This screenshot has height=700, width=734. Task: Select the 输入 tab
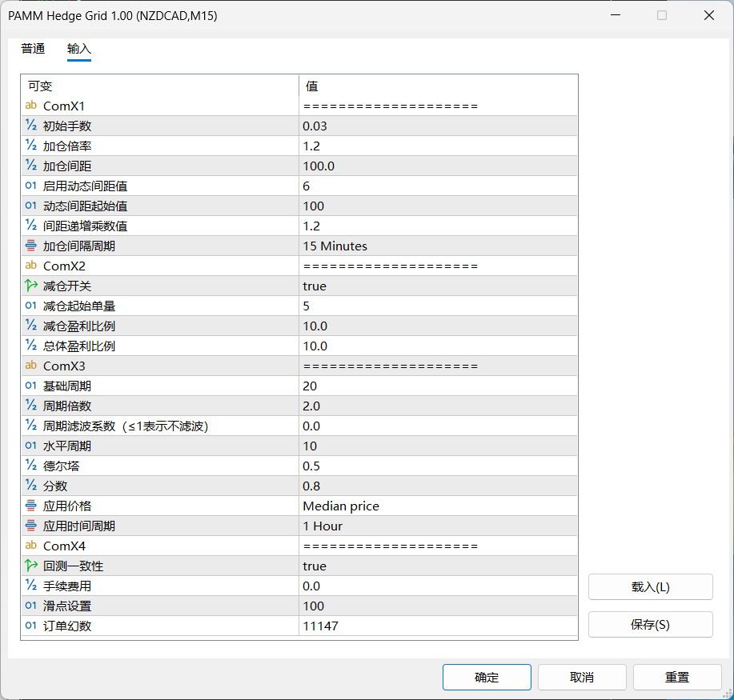click(x=78, y=49)
